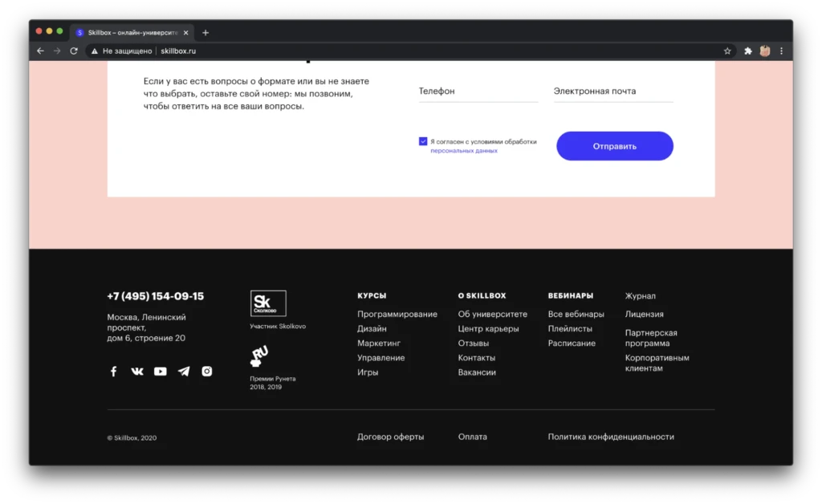
Task: Close the Skillbox browser tab
Action: click(185, 32)
